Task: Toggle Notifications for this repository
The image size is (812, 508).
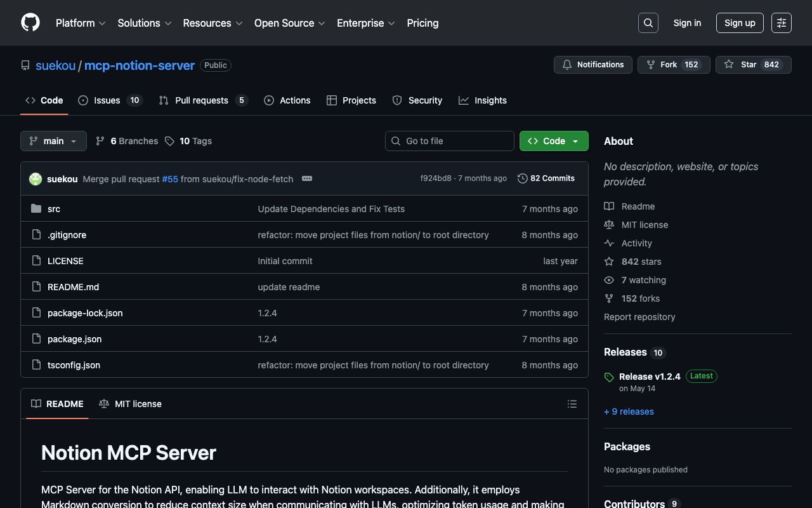Action: coord(593,65)
